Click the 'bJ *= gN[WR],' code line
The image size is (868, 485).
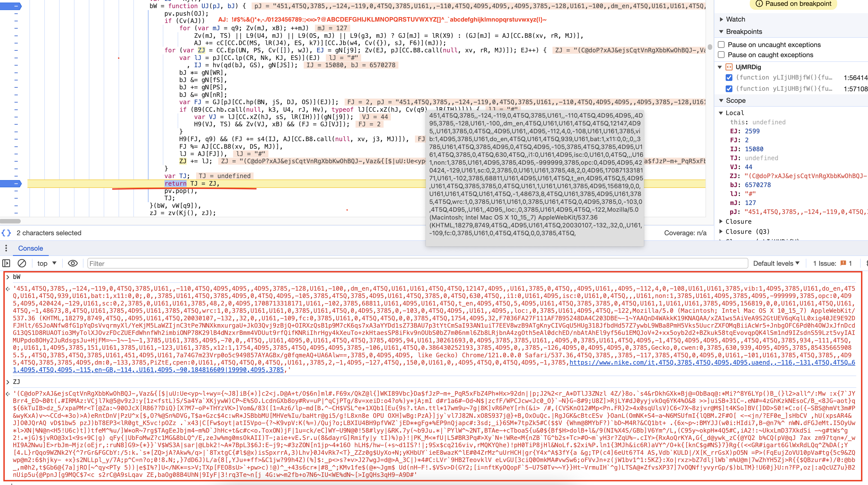tap(203, 73)
